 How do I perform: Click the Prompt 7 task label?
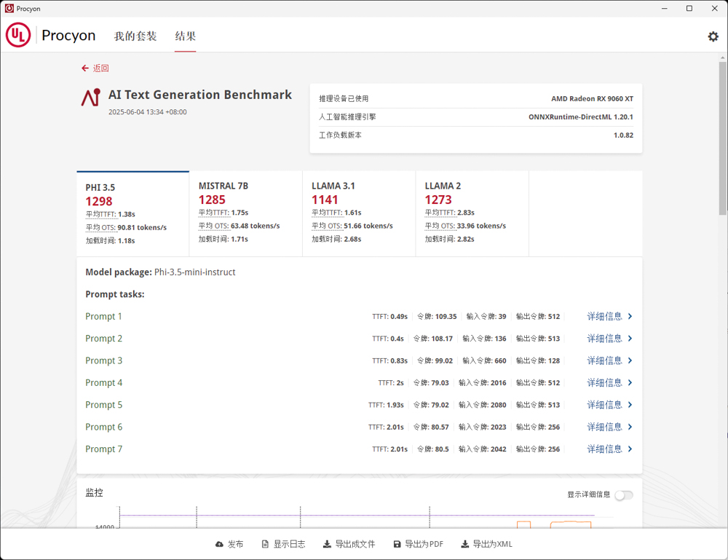pos(103,449)
